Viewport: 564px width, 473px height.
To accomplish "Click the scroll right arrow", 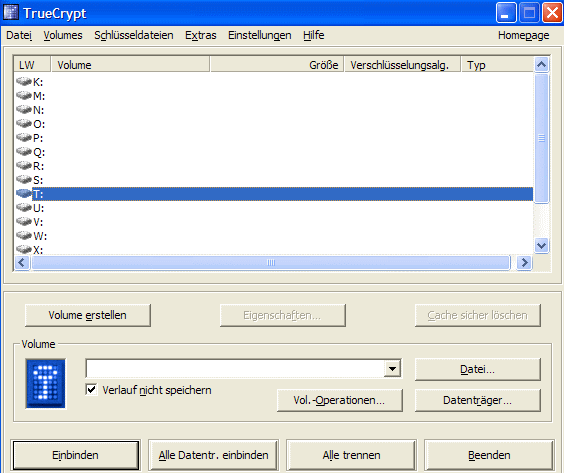I will pyautogui.click(x=524, y=263).
